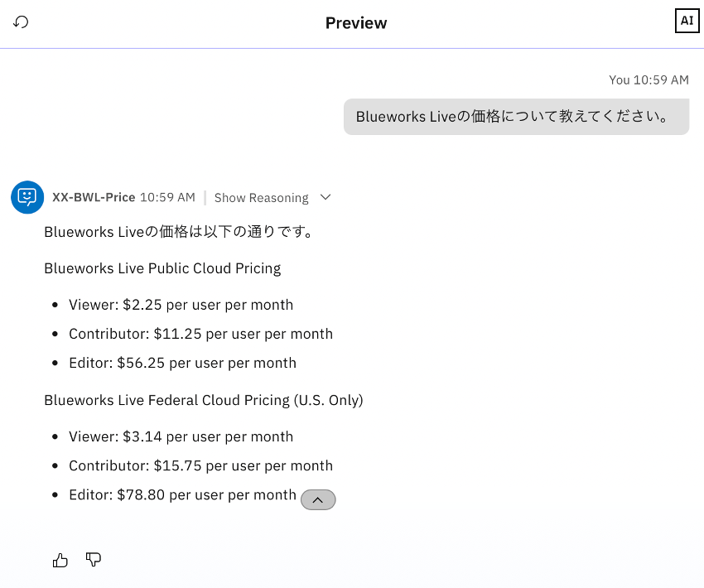This screenshot has height=588, width=704.
Task: Click the Show Reasoning label
Action: tap(261, 198)
